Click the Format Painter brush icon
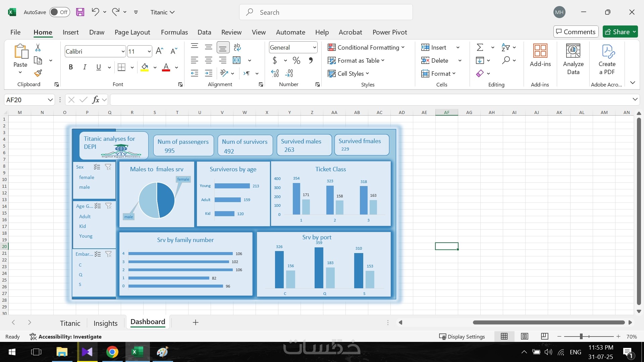Viewport: 644px width, 362px height. 38,73
